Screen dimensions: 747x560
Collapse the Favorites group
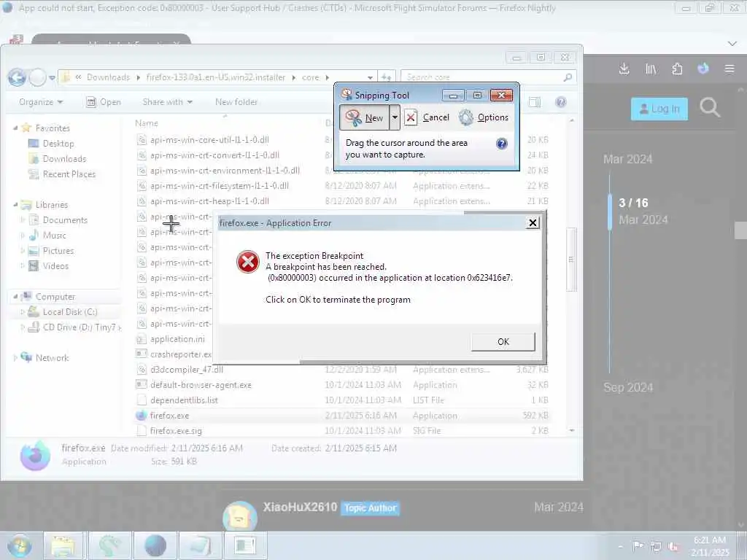coord(15,128)
